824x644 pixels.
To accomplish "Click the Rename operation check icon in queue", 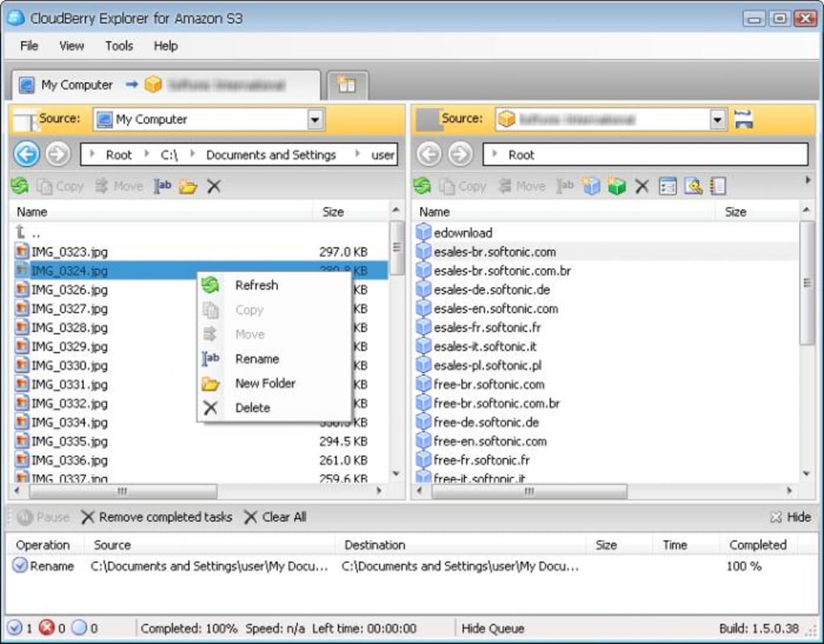I will [x=20, y=566].
